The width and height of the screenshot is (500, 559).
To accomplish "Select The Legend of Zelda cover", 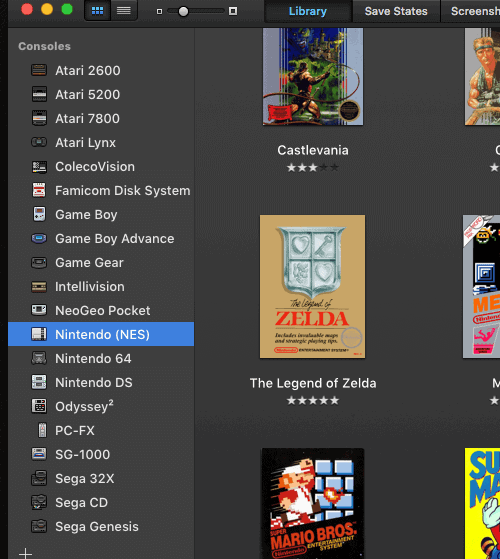I will [313, 286].
